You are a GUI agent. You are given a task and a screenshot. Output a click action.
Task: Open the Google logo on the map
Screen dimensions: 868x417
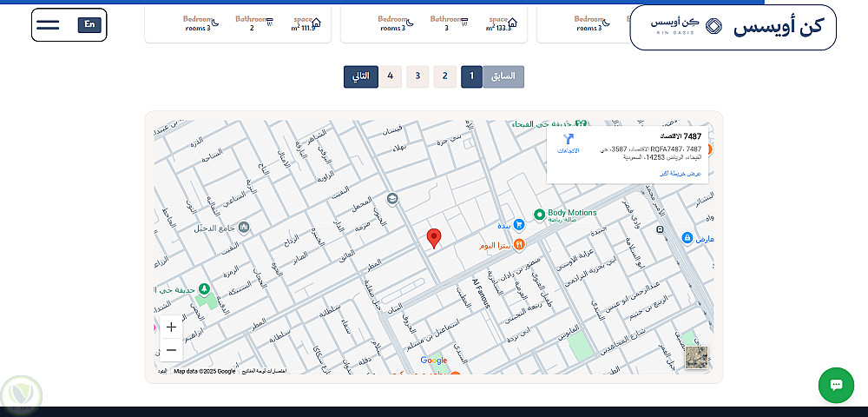click(433, 361)
